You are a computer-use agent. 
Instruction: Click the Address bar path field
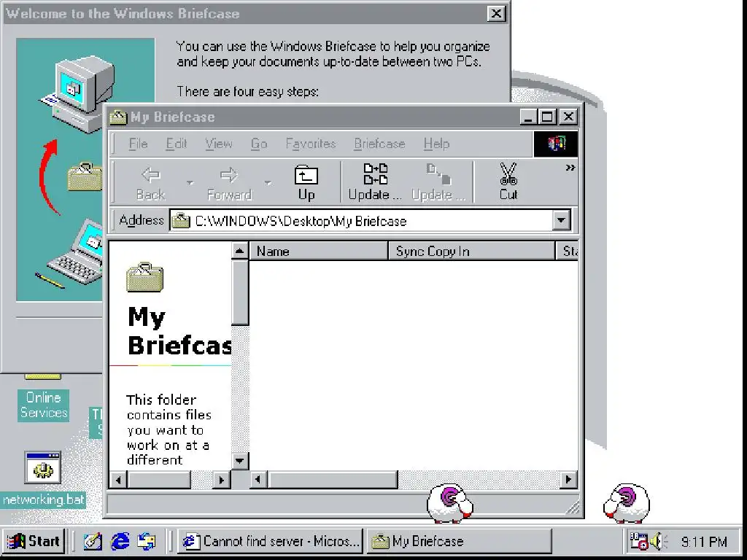[362, 221]
